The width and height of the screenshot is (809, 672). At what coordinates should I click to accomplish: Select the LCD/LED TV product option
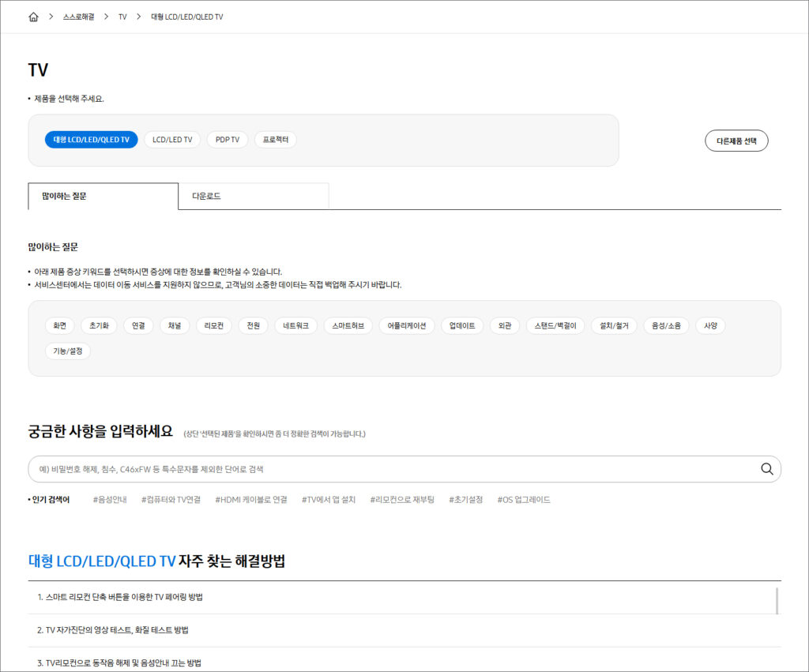[172, 140]
